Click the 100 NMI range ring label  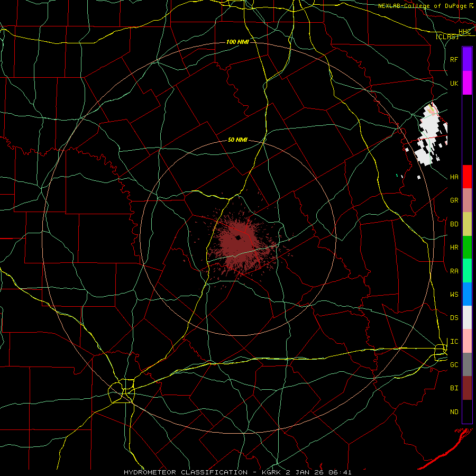pos(237,42)
